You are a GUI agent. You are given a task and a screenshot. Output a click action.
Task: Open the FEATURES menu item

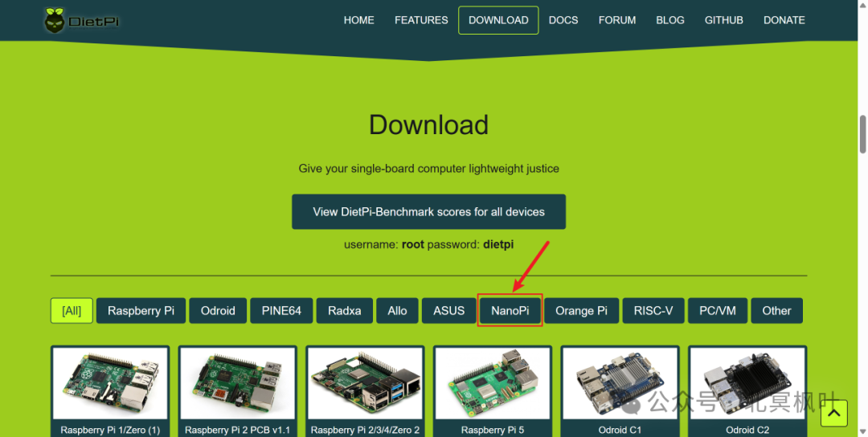click(421, 20)
